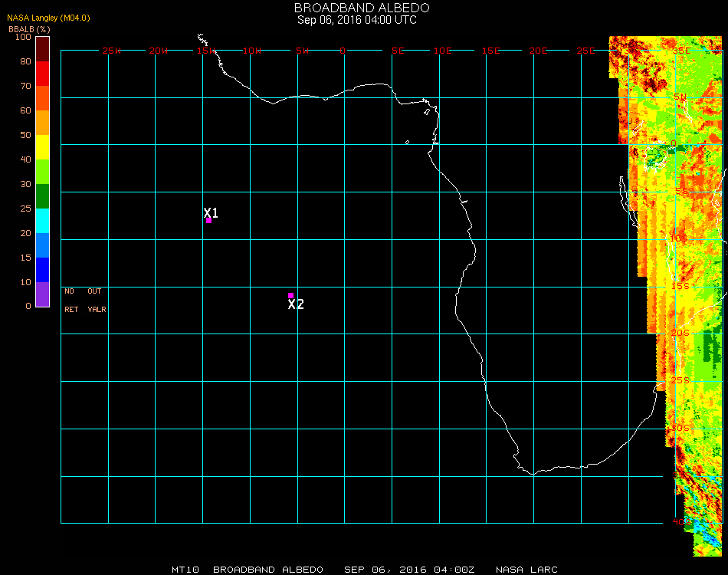This screenshot has height=575, width=728.
Task: Click the large BROADBAND ALBEDO title at top
Action: pos(362,8)
